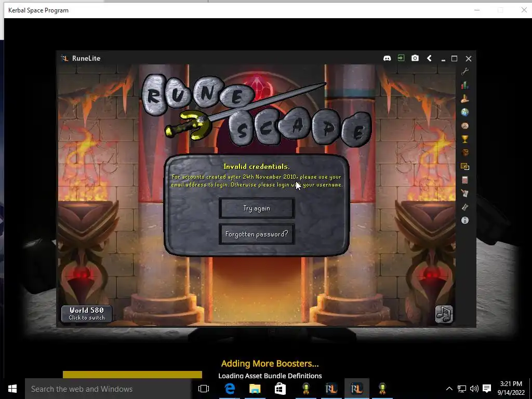Image resolution: width=532 pixels, height=399 pixels.
Task: Open network status tray icon
Action: [x=462, y=389]
